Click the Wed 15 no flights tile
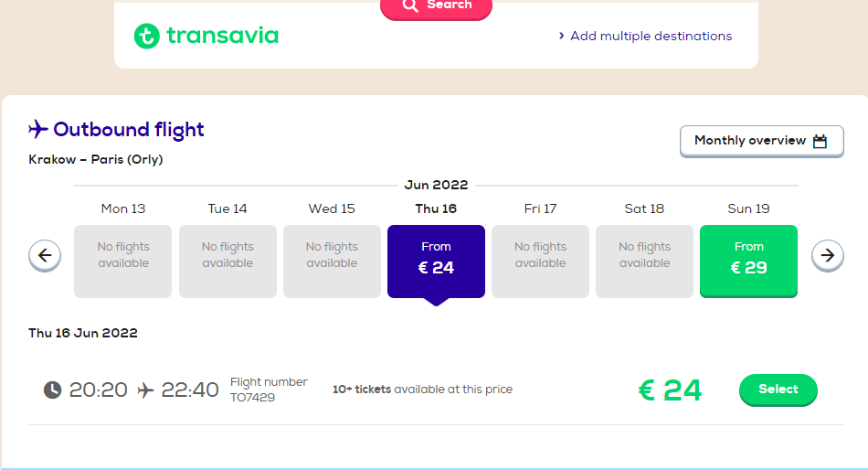Viewport: 868px width, 470px height. pyautogui.click(x=333, y=262)
